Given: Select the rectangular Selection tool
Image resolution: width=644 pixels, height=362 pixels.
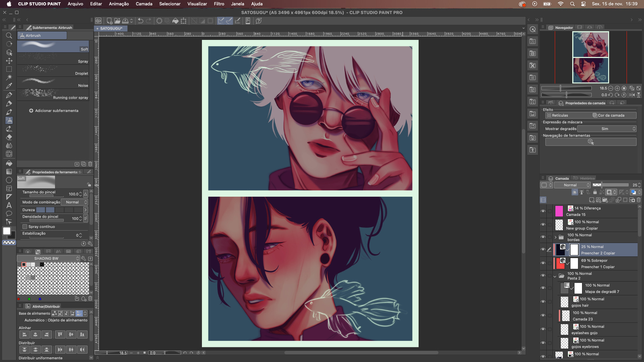Looking at the screenshot, I should [x=9, y=69].
